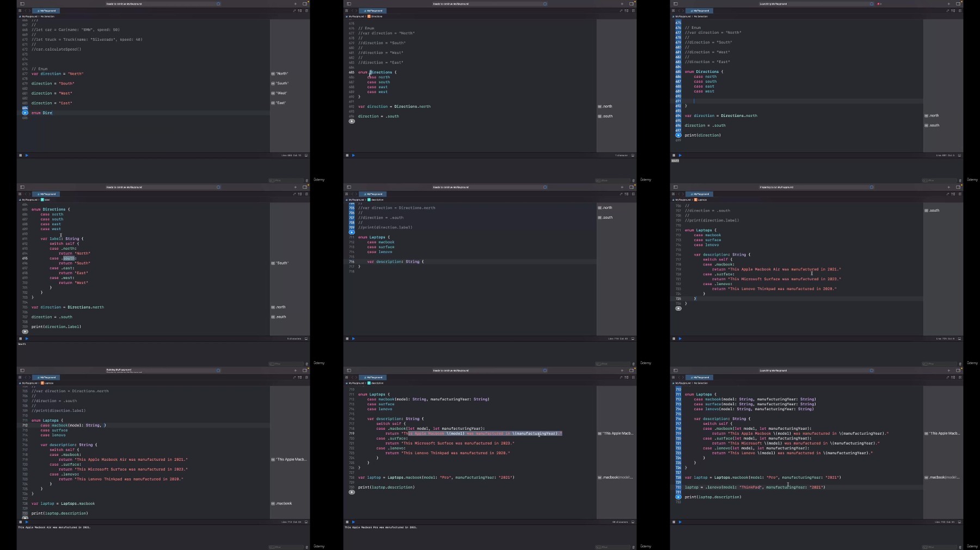The image size is (980, 550).
Task: Select MyPlayground tab in "Running MyPlayground" window
Action: 46,377
